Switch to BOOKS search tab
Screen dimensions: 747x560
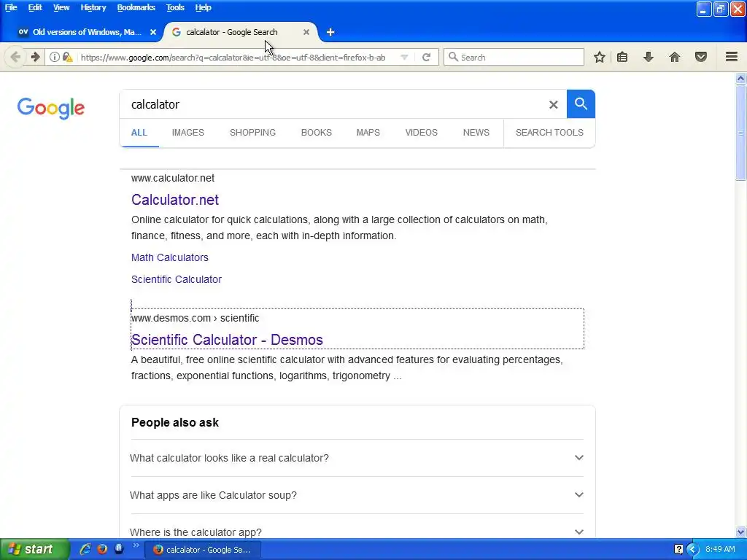coord(317,133)
